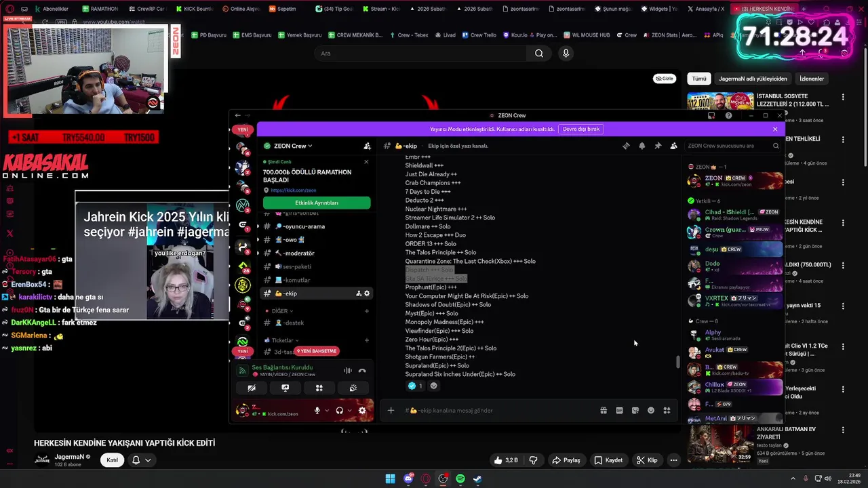Screen dimensions: 868x488
Task: Open microphone input options arrow
Action: tap(327, 411)
